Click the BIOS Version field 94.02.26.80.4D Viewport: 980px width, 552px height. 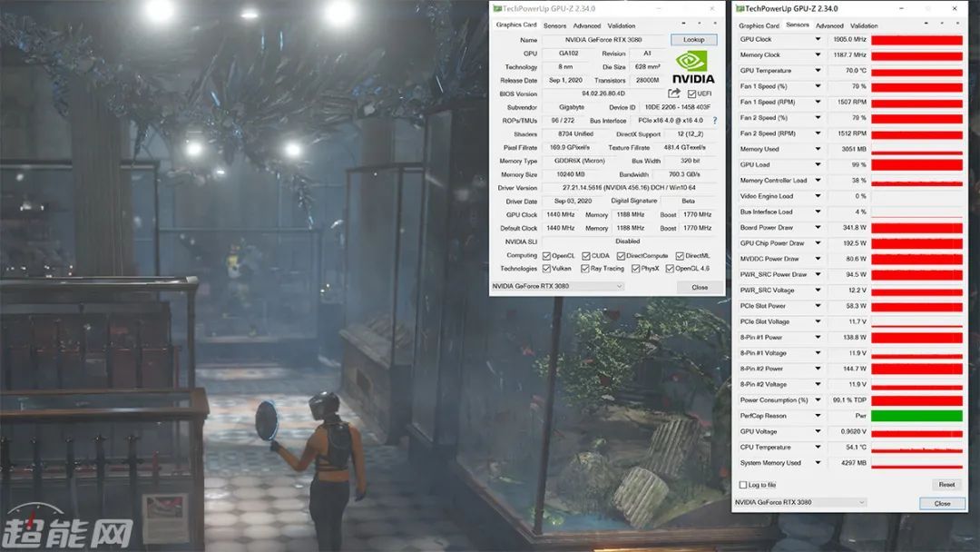tap(603, 94)
